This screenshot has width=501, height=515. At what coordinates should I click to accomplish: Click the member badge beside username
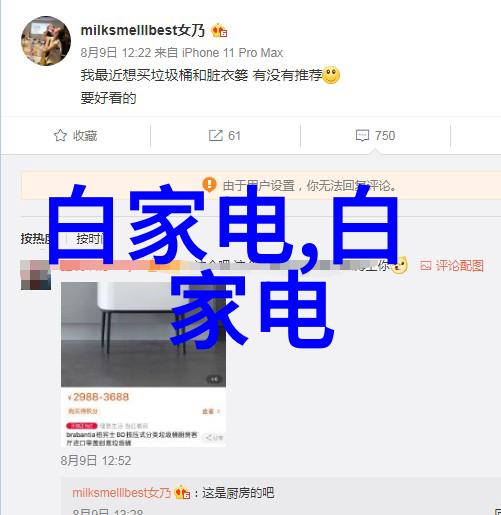coord(219,31)
